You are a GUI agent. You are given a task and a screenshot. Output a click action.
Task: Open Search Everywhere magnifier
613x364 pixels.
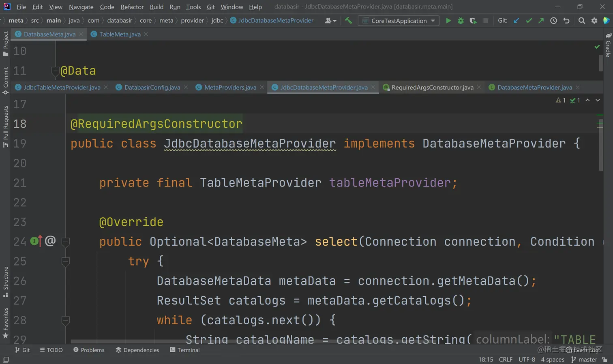(x=582, y=21)
